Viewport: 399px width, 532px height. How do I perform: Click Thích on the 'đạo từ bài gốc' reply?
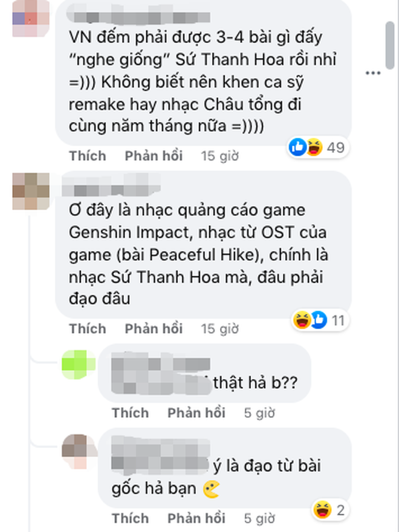(x=131, y=519)
